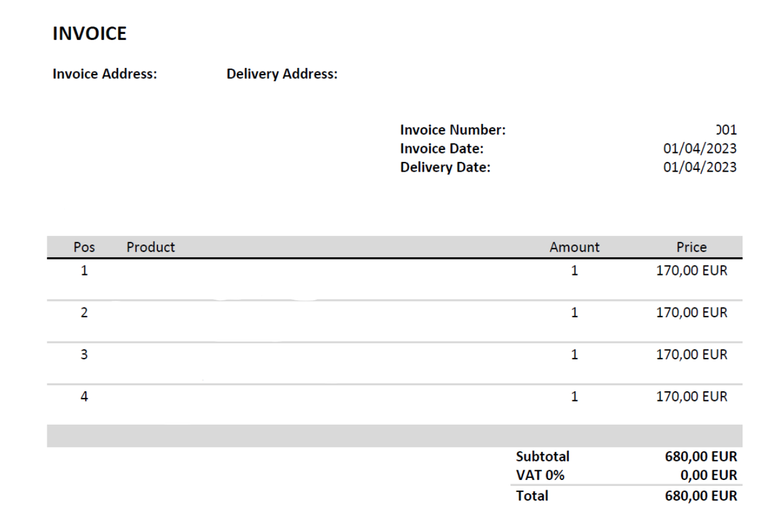The height and width of the screenshot is (509, 768).
Task: Select the VAT 0% label
Action: (x=540, y=476)
